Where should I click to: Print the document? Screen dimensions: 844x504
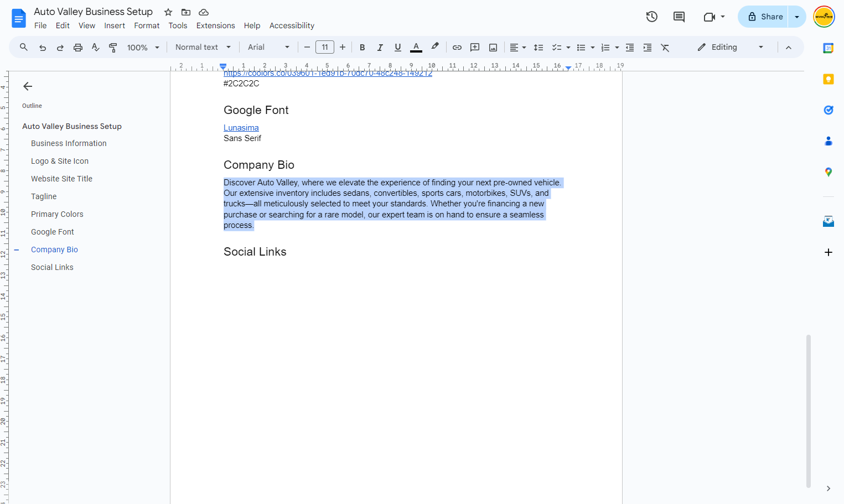tap(78, 48)
